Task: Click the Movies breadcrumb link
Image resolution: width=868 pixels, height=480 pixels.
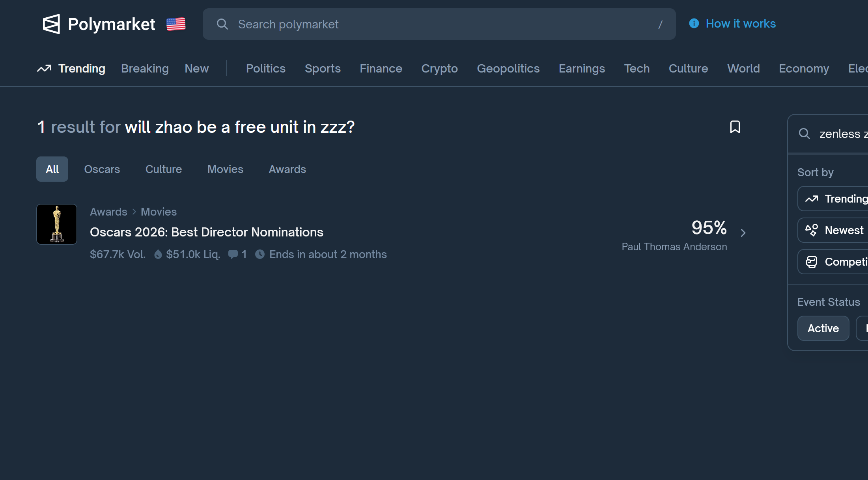Action: 159,212
